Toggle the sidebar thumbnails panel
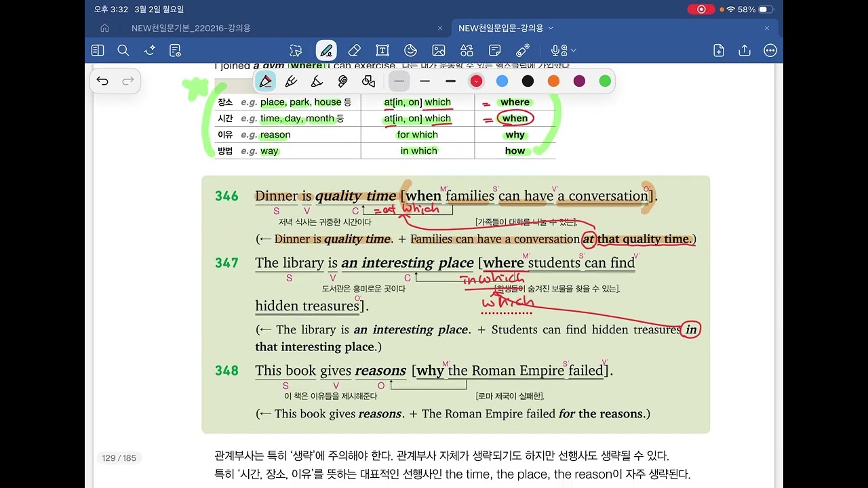This screenshot has height=488, width=868. (98, 50)
